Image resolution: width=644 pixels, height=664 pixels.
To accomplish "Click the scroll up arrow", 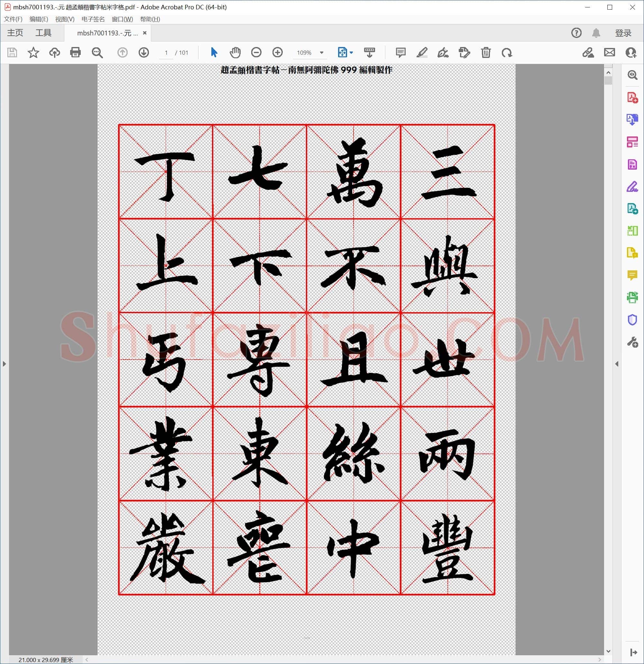I will click(x=608, y=72).
